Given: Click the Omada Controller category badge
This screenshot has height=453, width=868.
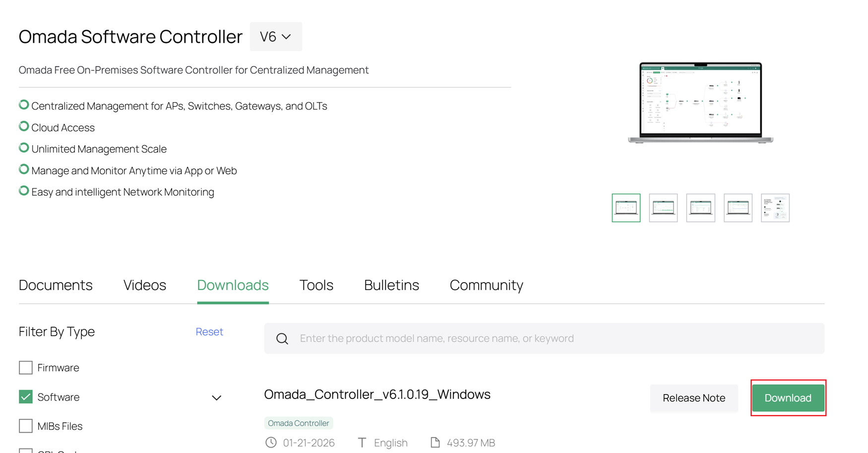Looking at the screenshot, I should coord(298,423).
